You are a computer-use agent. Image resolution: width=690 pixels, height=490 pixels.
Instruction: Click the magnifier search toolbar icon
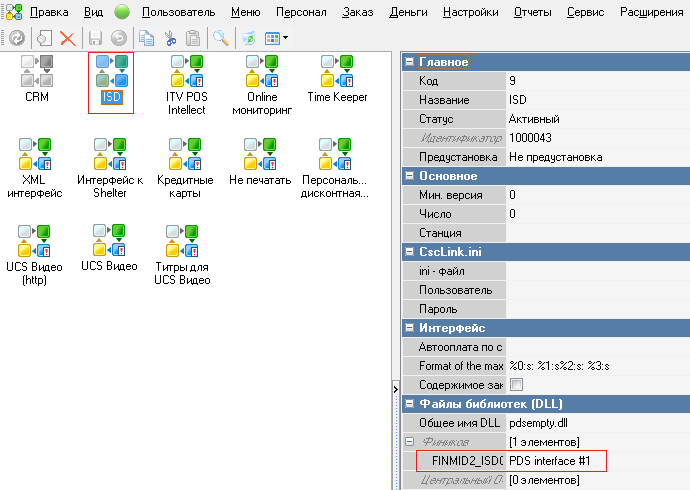[x=220, y=38]
